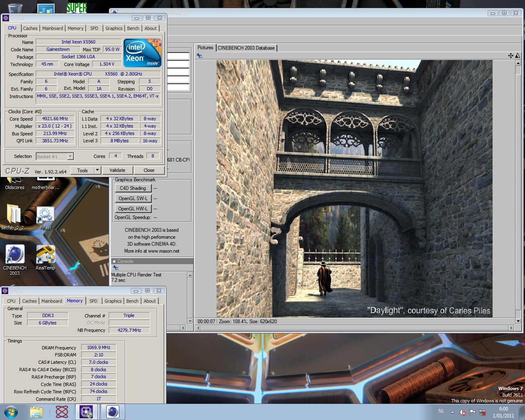This screenshot has width=525, height=420.
Task: Click the picture horizontal scroll-left arrow
Action: (x=199, y=328)
